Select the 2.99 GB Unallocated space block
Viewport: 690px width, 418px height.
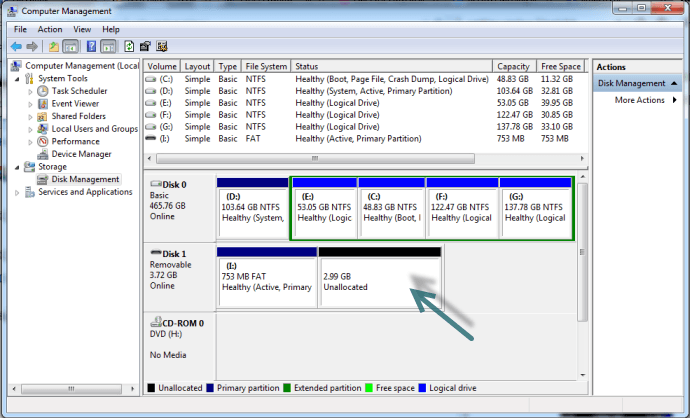pos(380,277)
